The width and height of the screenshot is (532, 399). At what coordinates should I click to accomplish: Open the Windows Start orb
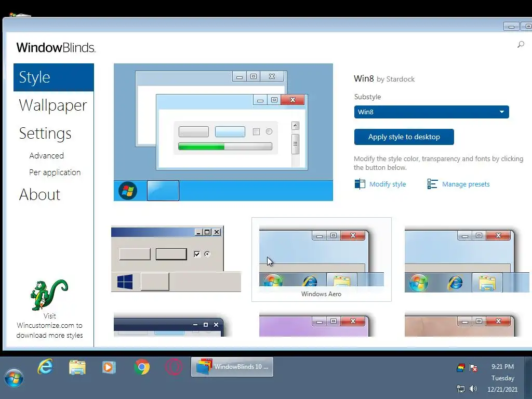[14, 377]
